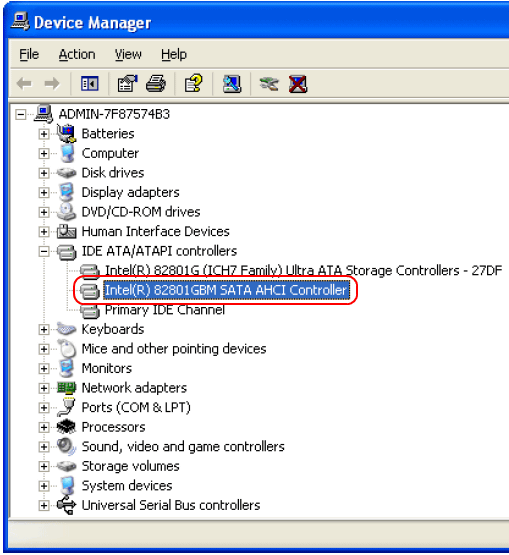Image resolution: width=509 pixels, height=555 pixels.
Task: Expand the Batteries node
Action: 44,134
